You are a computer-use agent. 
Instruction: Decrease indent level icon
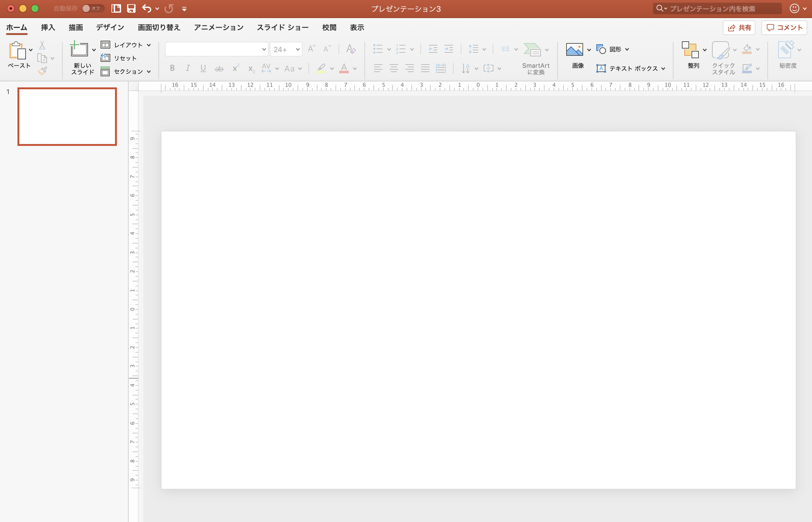433,49
